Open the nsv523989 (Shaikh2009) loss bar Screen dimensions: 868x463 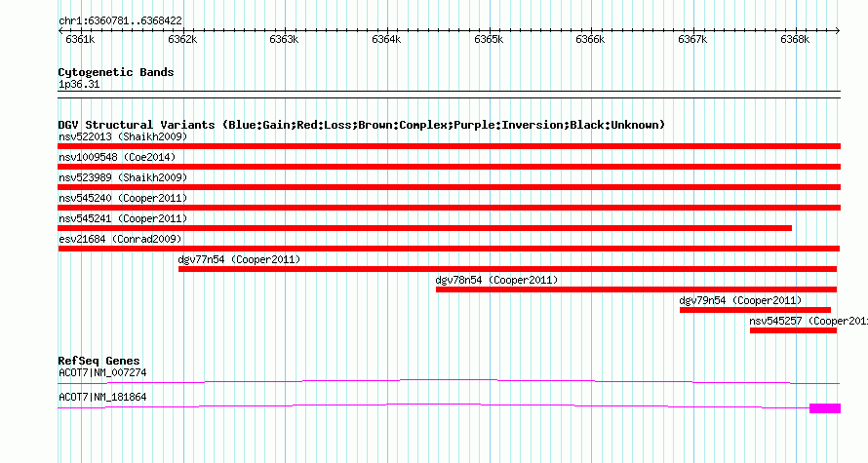pyautogui.click(x=449, y=187)
